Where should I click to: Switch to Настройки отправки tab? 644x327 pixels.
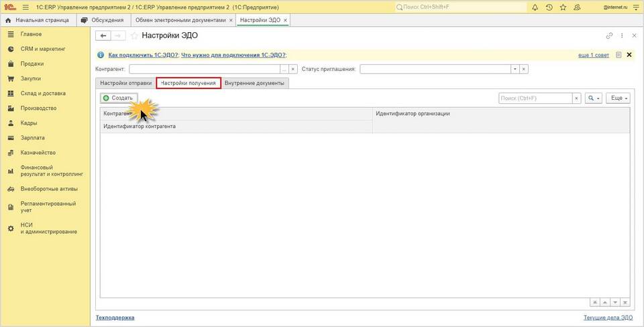point(125,83)
